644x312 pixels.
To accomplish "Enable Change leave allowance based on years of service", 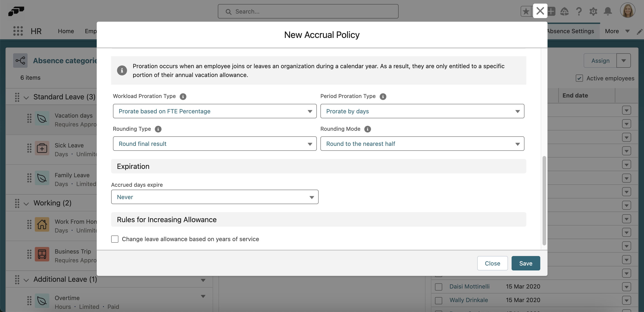I will [115, 239].
